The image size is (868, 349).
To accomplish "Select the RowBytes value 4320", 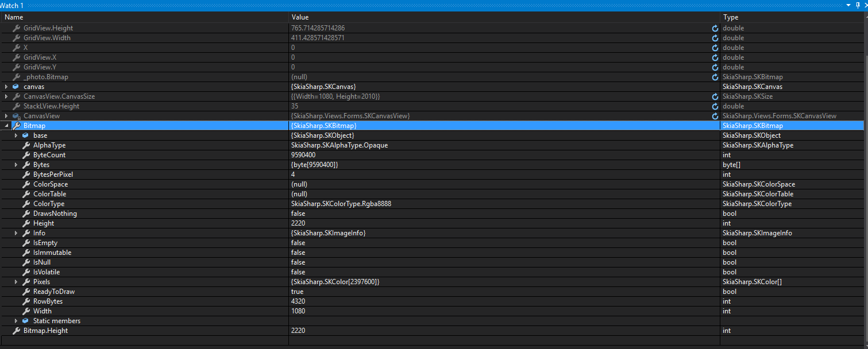I will pyautogui.click(x=298, y=301).
